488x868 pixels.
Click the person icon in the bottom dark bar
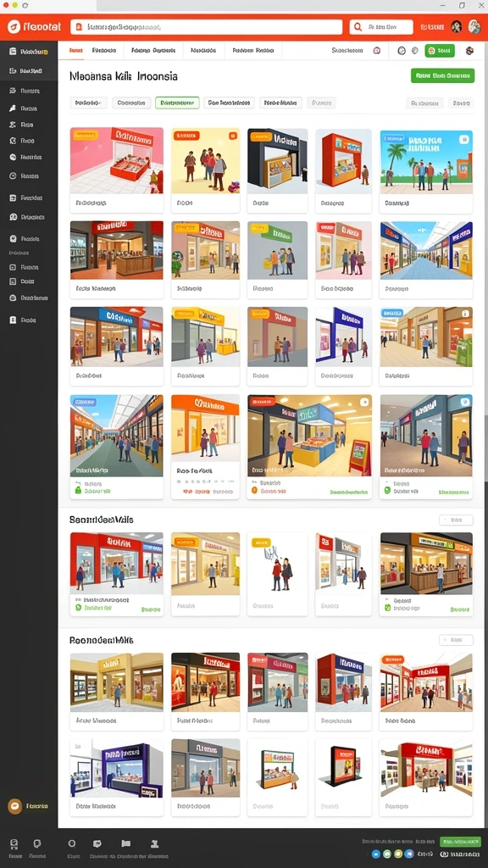155,843
